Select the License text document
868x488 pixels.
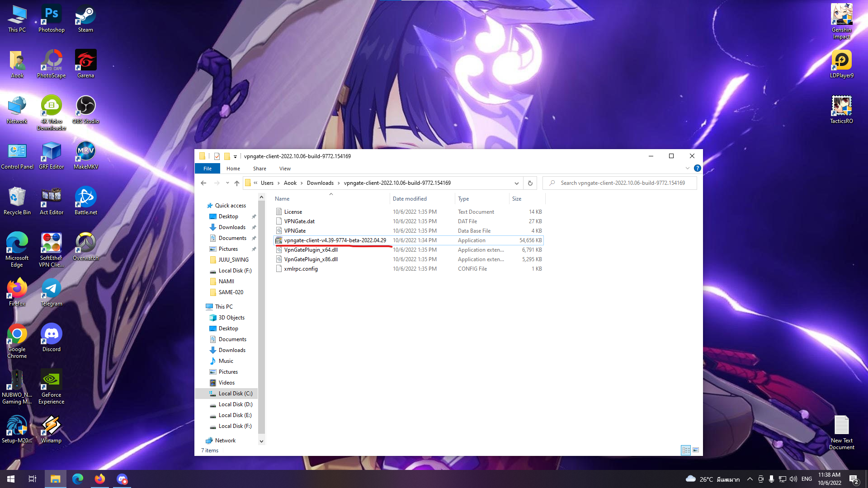tap(408, 212)
